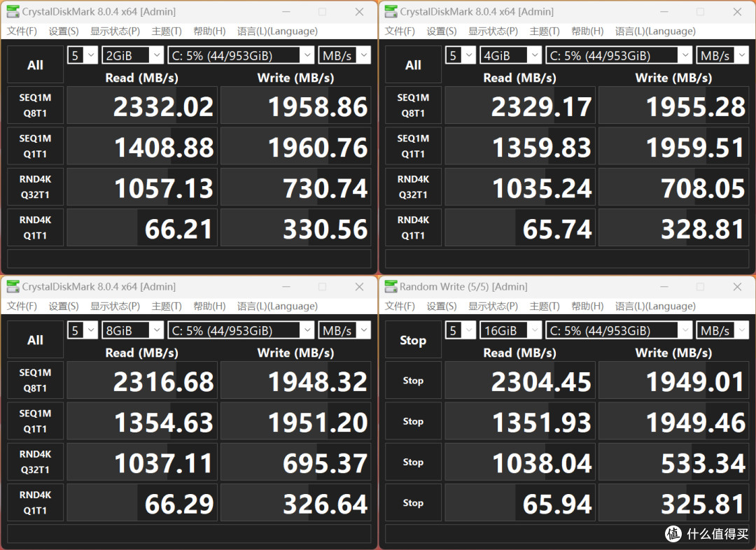Image resolution: width=756 pixels, height=550 pixels.
Task: Run All tests in the 2GiB window
Action: pyautogui.click(x=35, y=64)
